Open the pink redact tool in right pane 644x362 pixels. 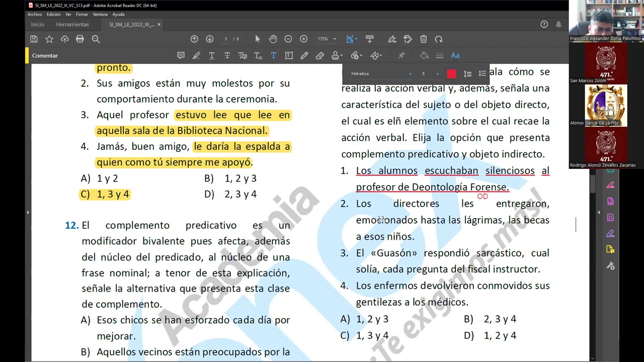point(610,185)
